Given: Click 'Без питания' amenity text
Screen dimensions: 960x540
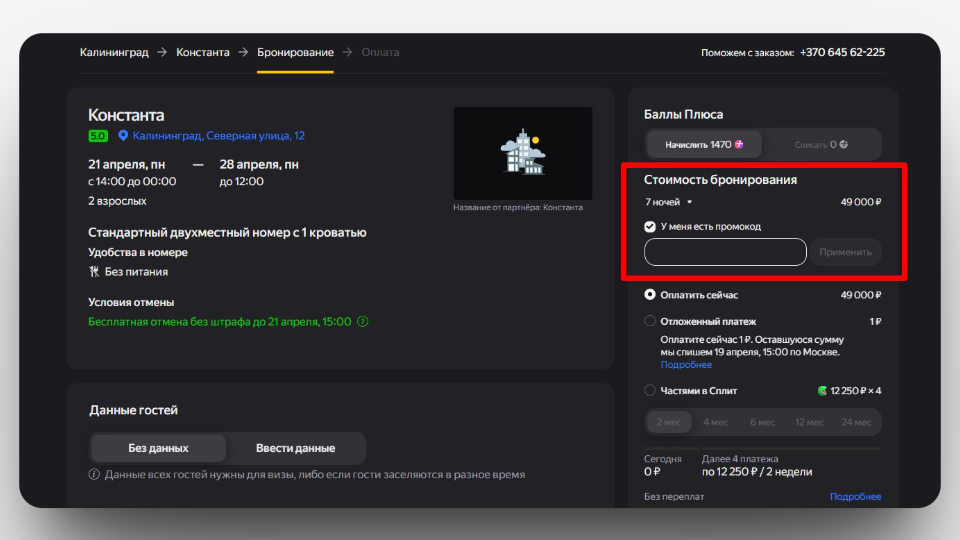Looking at the screenshot, I should pyautogui.click(x=136, y=271).
